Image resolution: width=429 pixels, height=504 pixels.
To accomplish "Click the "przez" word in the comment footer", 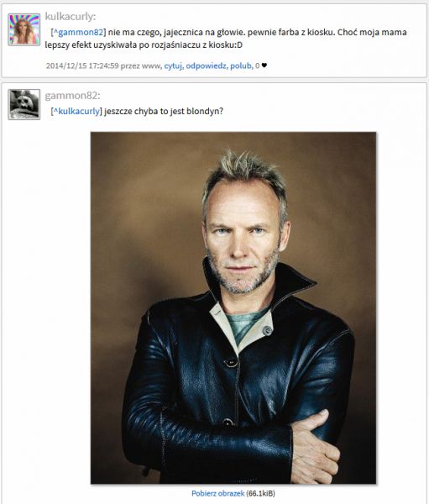I will (x=130, y=66).
